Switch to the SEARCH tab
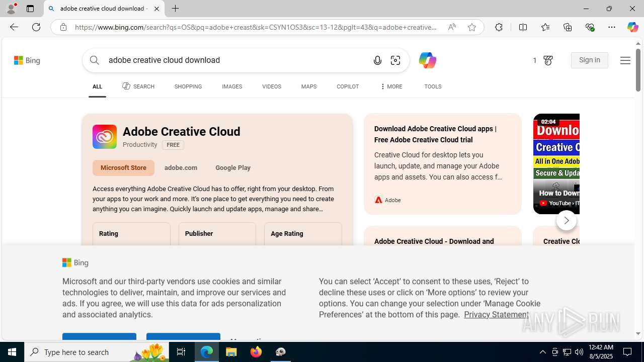Image resolution: width=644 pixels, height=362 pixels. [138, 86]
